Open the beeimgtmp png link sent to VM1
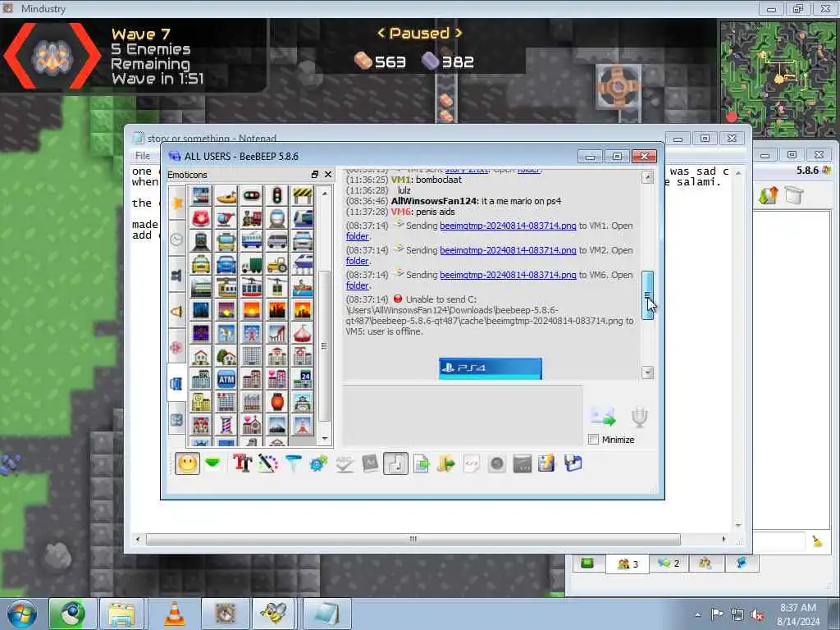 tap(508, 226)
